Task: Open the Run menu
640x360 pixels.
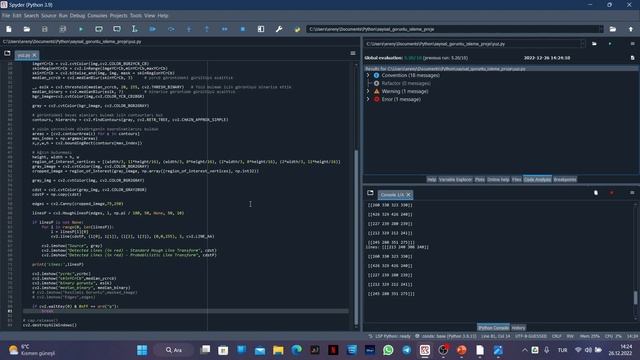Action: pyautogui.click(x=63, y=16)
